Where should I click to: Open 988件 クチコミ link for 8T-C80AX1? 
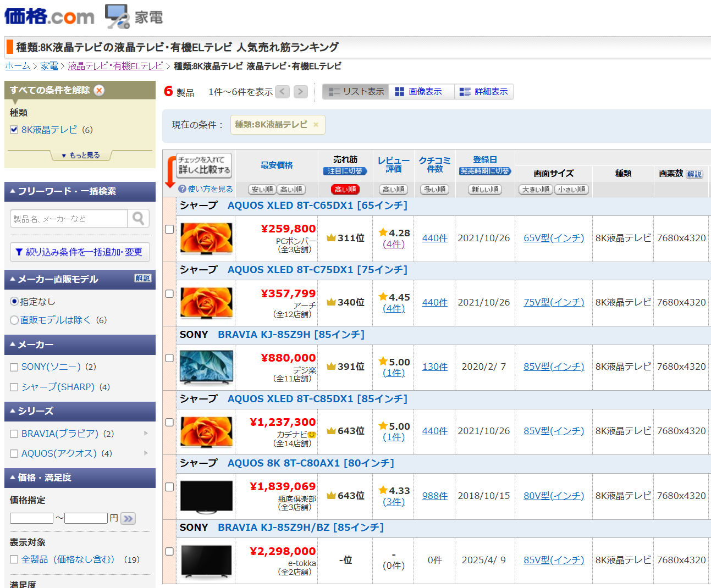click(x=435, y=496)
